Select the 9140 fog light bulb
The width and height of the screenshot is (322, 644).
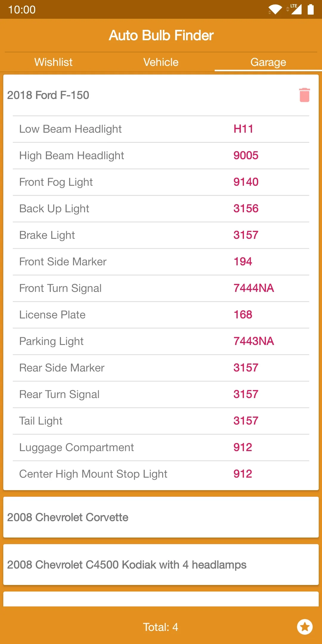pos(246,182)
